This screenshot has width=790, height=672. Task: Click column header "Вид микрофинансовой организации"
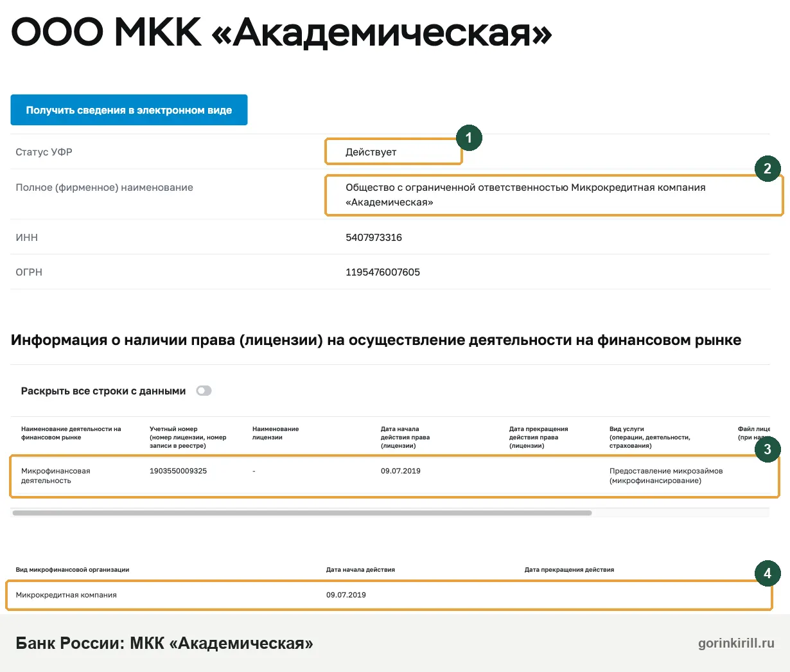coord(73,570)
